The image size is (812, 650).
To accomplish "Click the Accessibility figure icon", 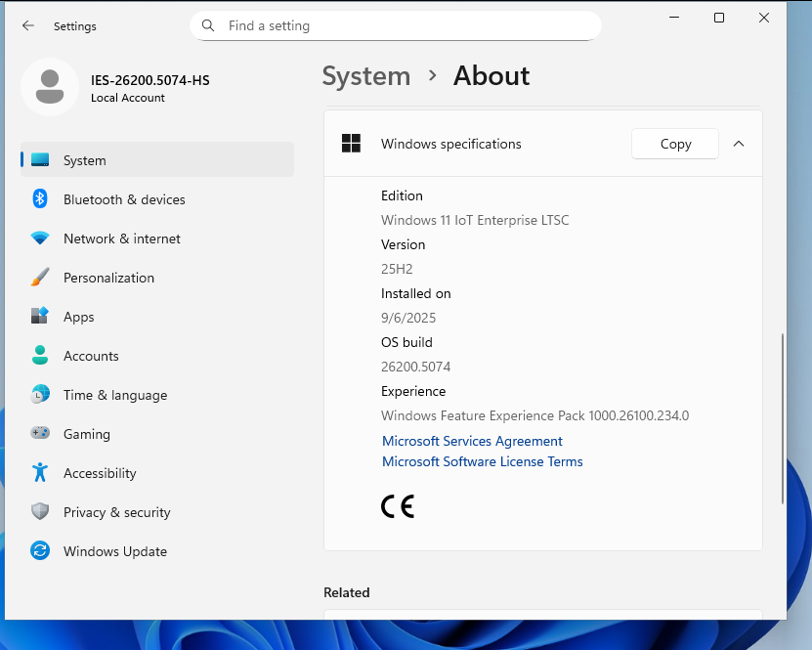I will coord(40,472).
